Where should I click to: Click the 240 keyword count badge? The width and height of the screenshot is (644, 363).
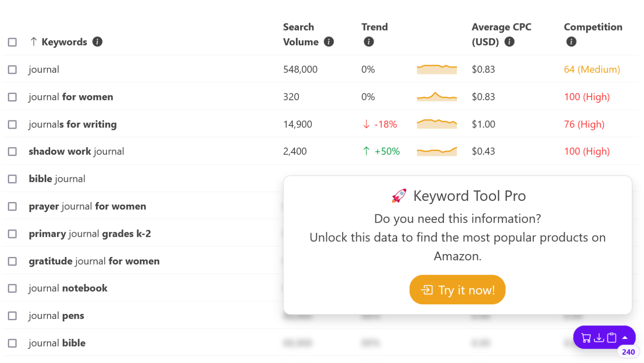tap(629, 352)
